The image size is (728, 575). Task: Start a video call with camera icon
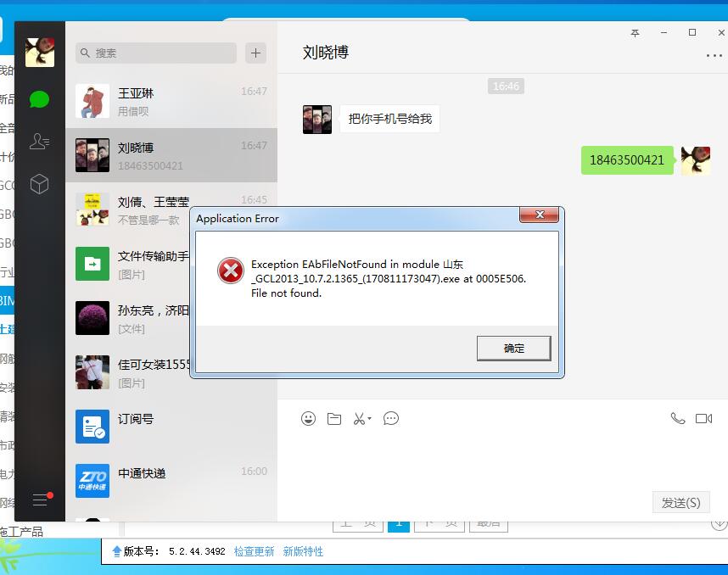(704, 419)
